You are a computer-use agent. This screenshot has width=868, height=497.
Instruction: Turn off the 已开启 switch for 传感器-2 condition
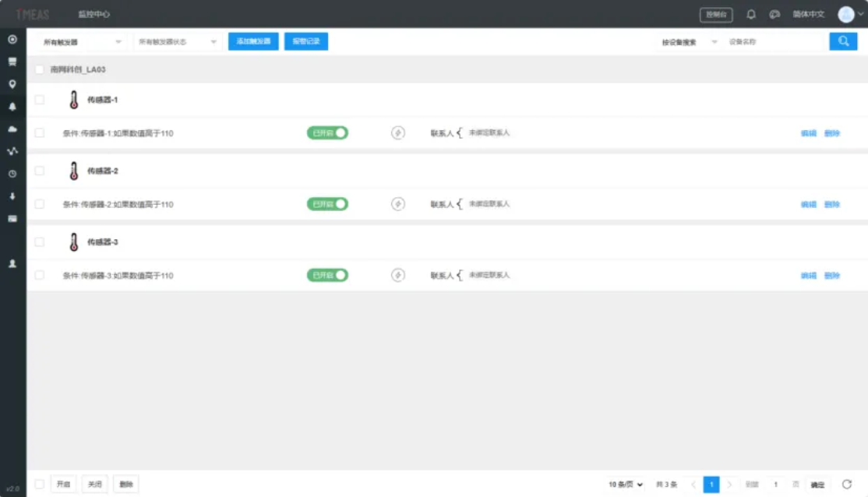(327, 204)
